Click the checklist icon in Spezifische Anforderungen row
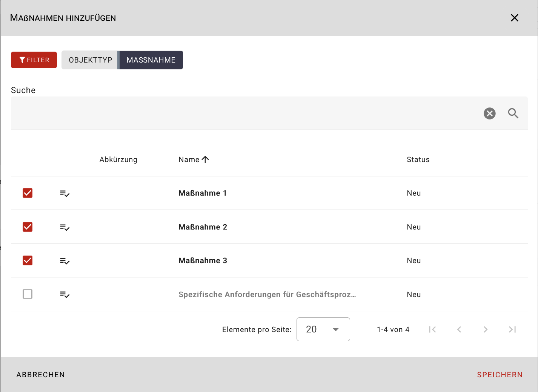Screen dimensions: 538x392 pyautogui.click(x=65, y=294)
